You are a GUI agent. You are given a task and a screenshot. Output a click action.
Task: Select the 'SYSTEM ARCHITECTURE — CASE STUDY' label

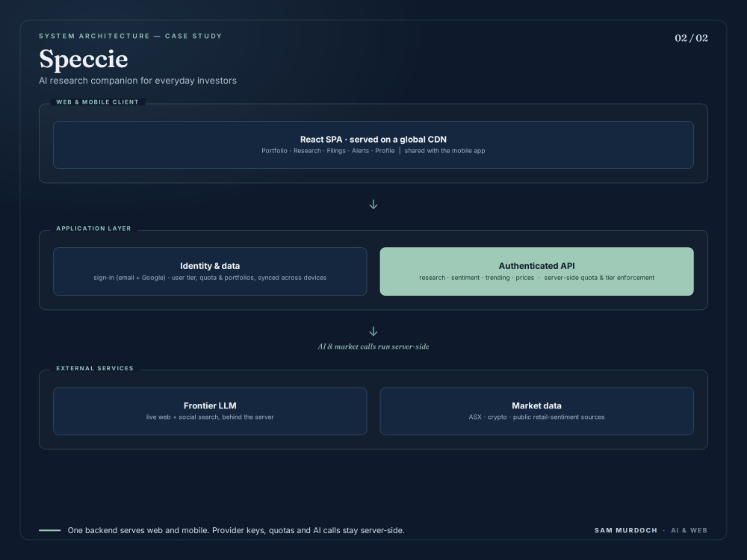(131, 36)
